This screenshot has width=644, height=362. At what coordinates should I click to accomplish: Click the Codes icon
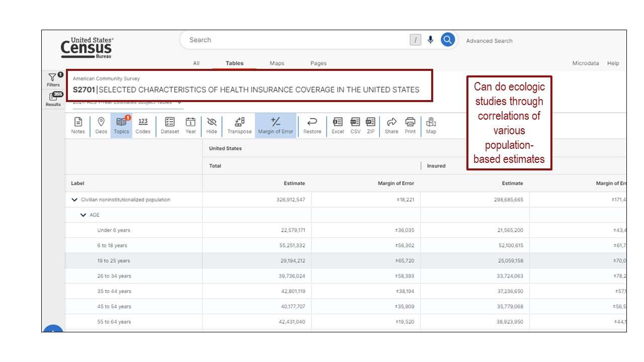pos(143,125)
